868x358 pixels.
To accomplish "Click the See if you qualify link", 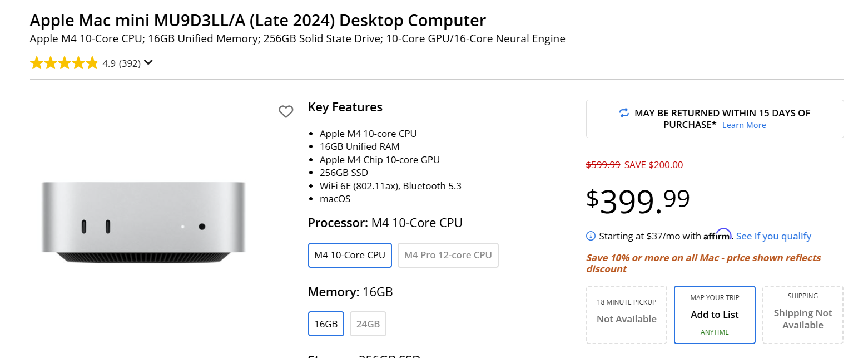I will (773, 236).
